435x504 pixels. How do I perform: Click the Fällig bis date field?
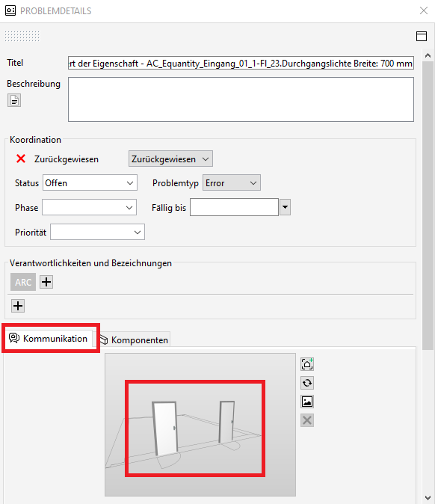pos(234,207)
